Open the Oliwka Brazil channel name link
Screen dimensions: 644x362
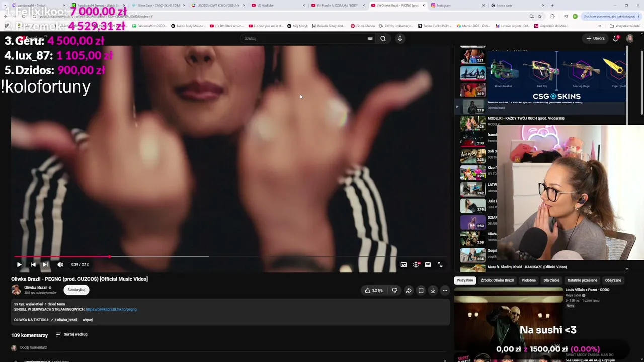click(x=36, y=288)
